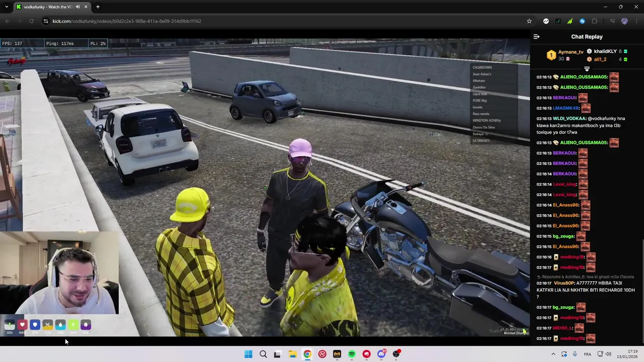
Task: Open Chrome three-dot menu
Action: point(636,21)
